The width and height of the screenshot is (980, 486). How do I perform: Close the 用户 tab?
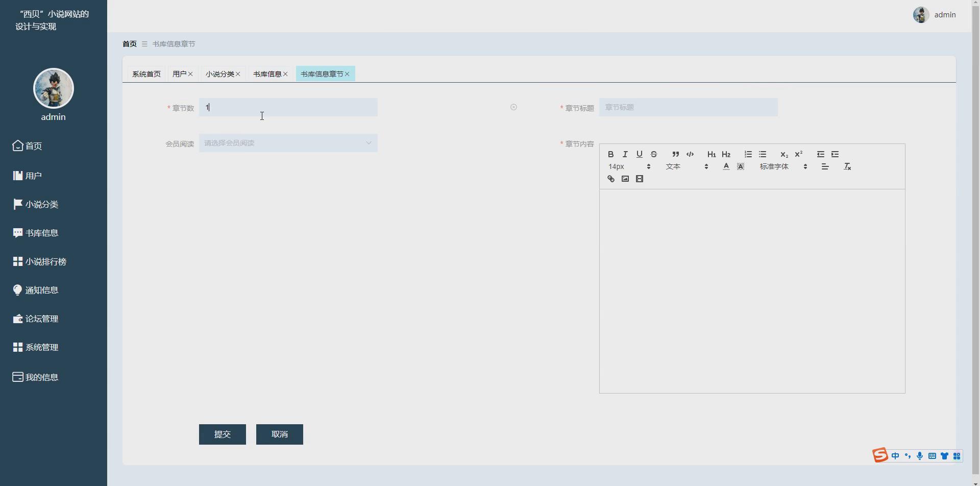[190, 74]
